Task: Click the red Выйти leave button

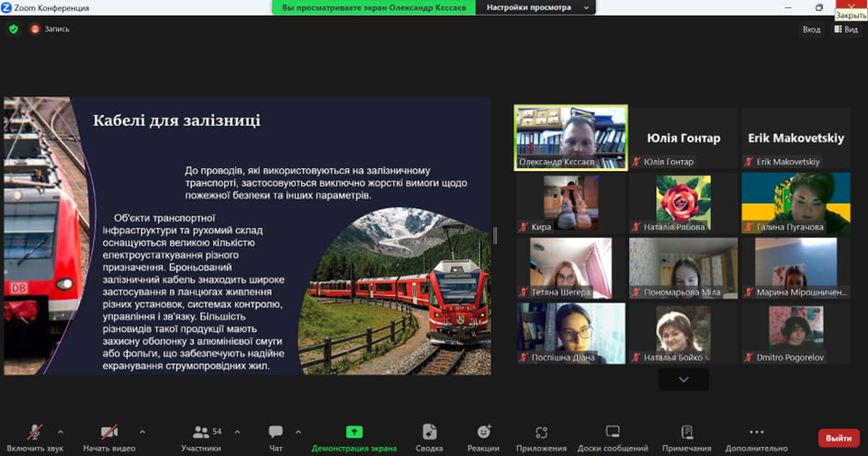Action: click(x=838, y=439)
